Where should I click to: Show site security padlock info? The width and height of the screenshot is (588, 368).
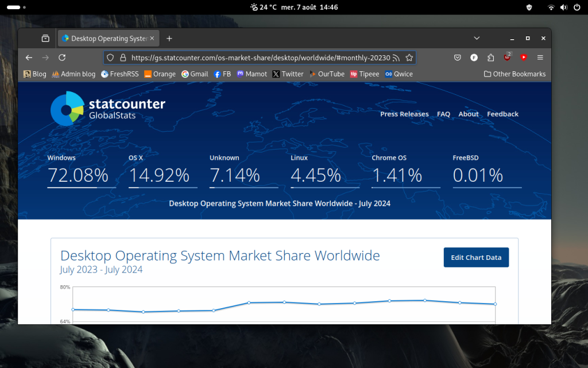coord(123,58)
